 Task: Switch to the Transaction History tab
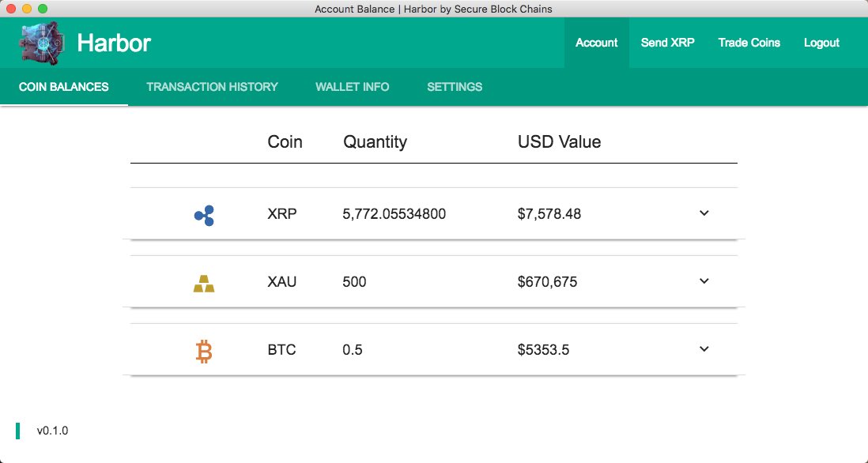pos(212,87)
